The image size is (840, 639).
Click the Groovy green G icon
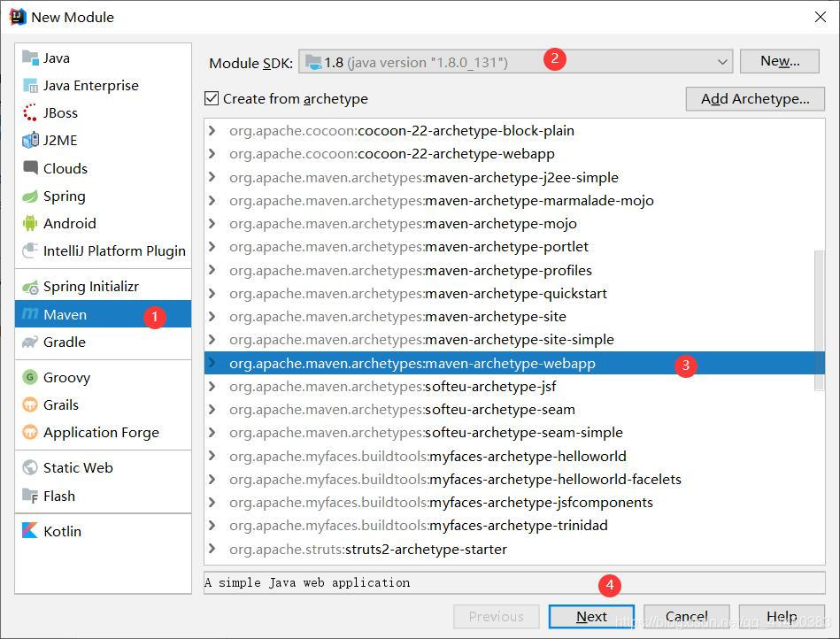point(30,377)
